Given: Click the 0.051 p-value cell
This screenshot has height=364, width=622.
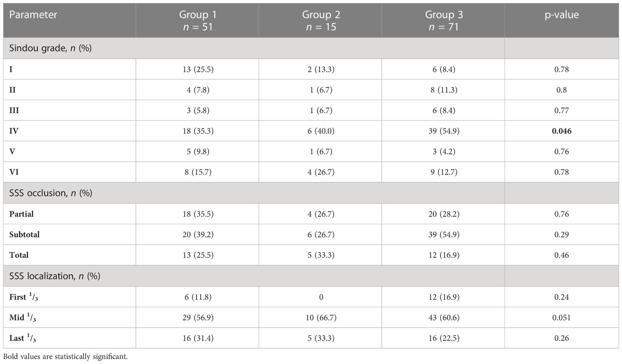Looking at the screenshot, I should (562, 318).
